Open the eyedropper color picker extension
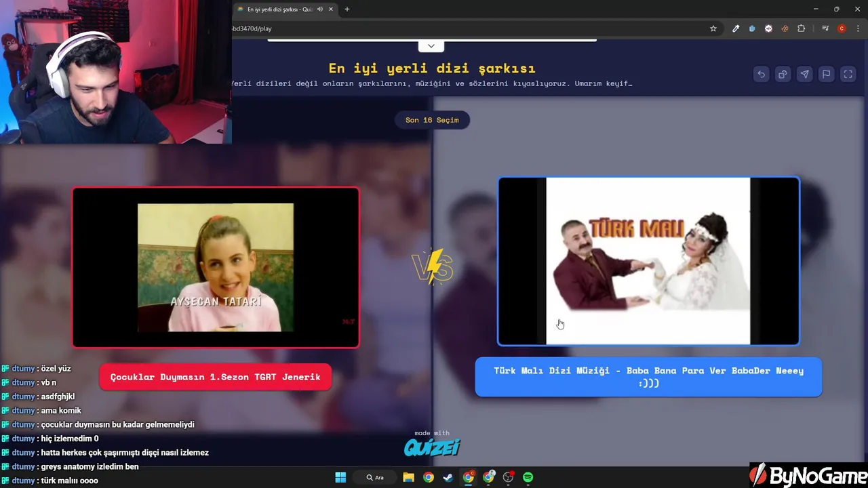The image size is (868, 488). [x=736, y=28]
